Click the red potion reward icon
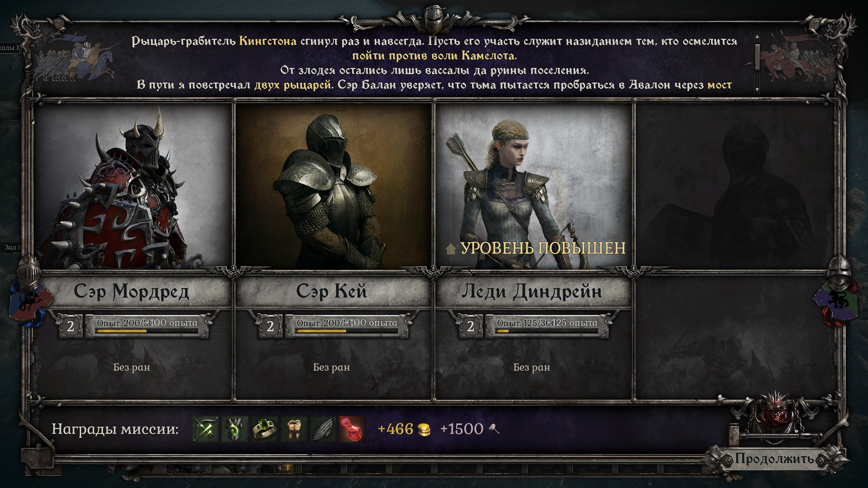The image size is (868, 488). click(x=352, y=429)
